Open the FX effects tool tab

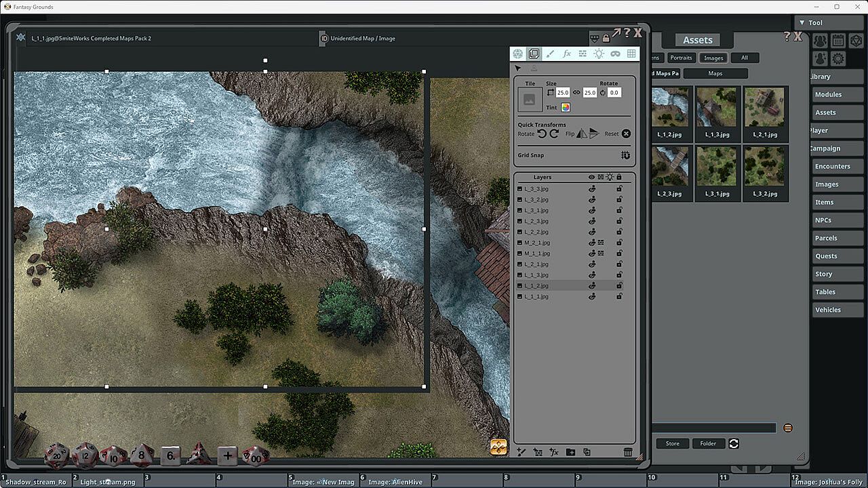pos(566,54)
